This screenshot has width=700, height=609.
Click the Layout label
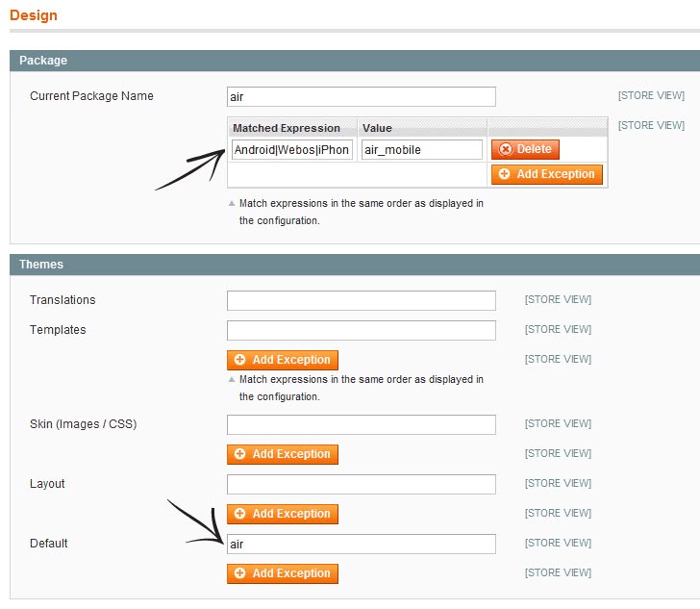[x=47, y=484]
